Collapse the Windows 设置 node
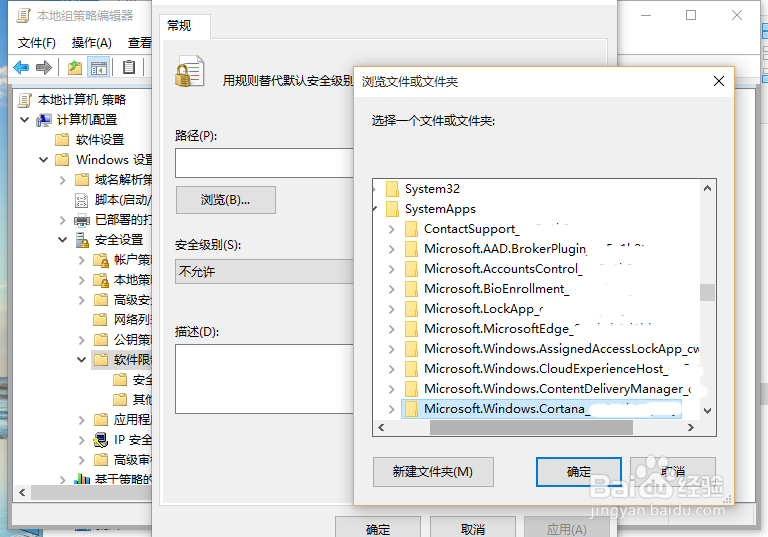768x537 pixels. click(x=44, y=160)
